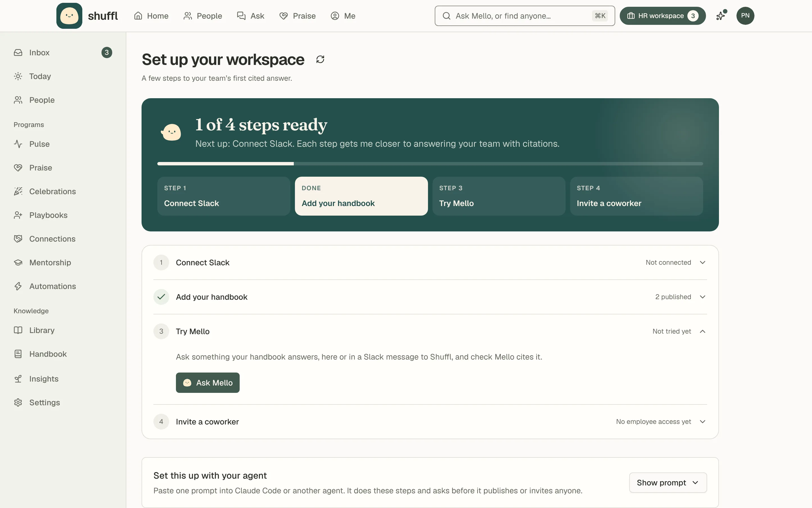Expand the Add your handbook chevron

pyautogui.click(x=702, y=297)
